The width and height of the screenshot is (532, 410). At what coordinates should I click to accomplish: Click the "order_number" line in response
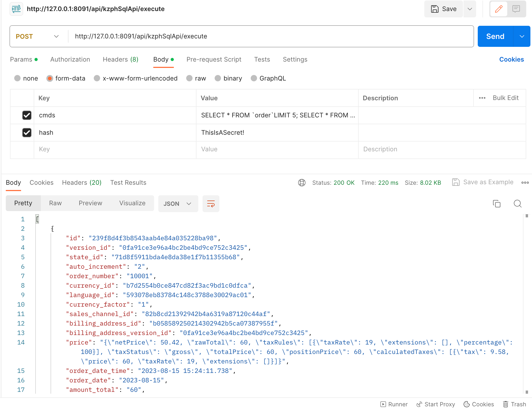(x=111, y=276)
